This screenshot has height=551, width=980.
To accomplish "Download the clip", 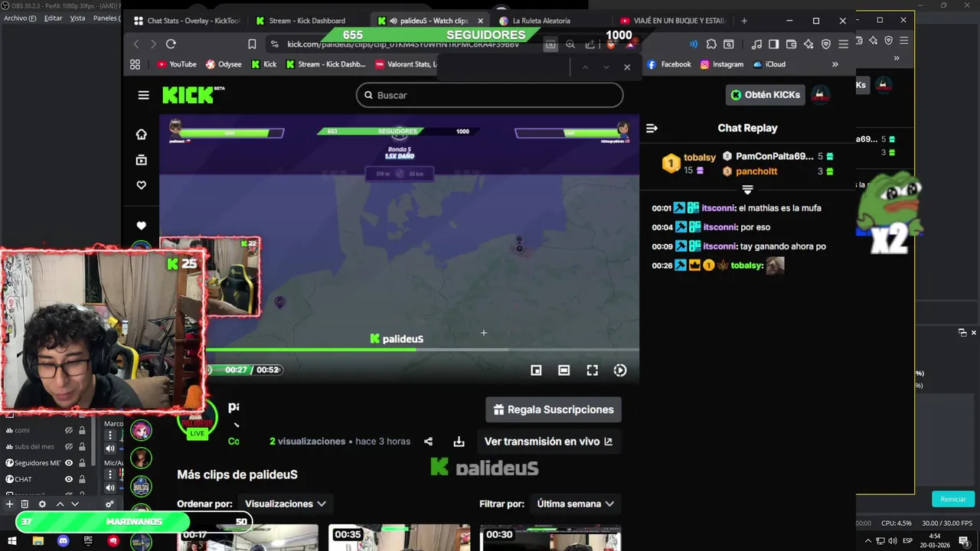I will click(x=459, y=442).
